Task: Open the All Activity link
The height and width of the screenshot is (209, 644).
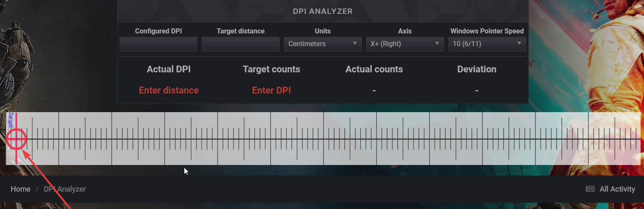Action: click(611, 189)
